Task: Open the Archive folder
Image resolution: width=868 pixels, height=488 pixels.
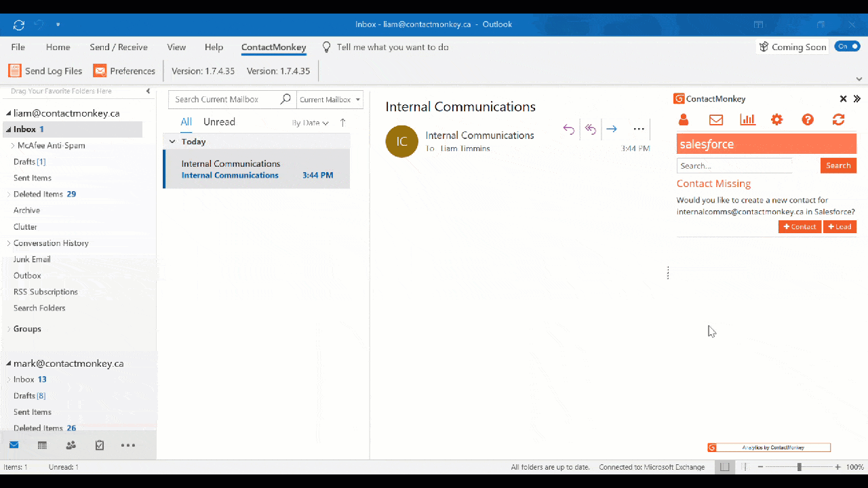Action: click(x=26, y=211)
